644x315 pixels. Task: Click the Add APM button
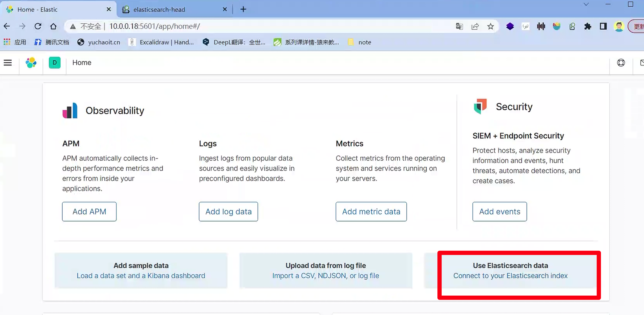pos(89,211)
